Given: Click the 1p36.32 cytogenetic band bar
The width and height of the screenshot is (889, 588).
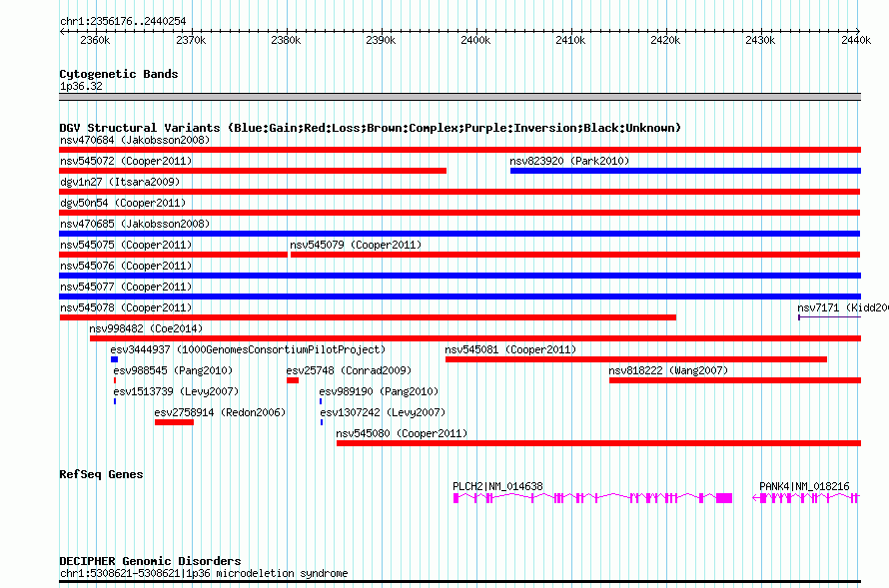Looking at the screenshot, I should pyautogui.click(x=459, y=97).
